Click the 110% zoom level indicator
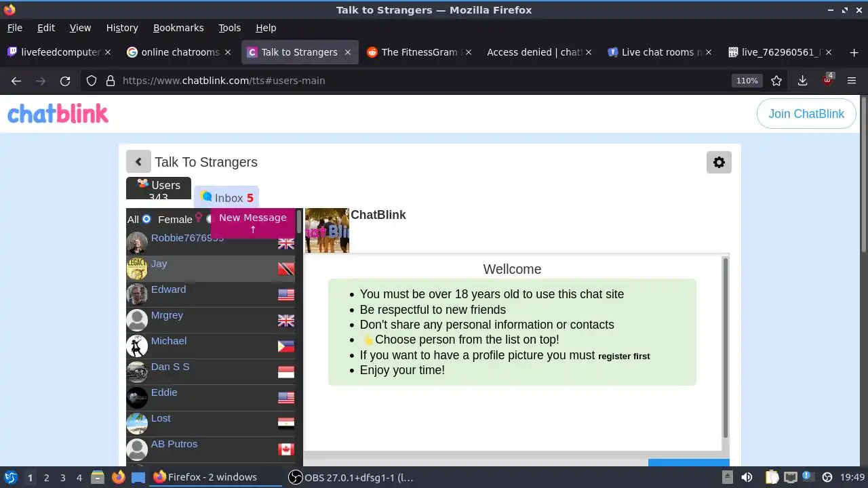The width and height of the screenshot is (868, 488). pos(747,81)
